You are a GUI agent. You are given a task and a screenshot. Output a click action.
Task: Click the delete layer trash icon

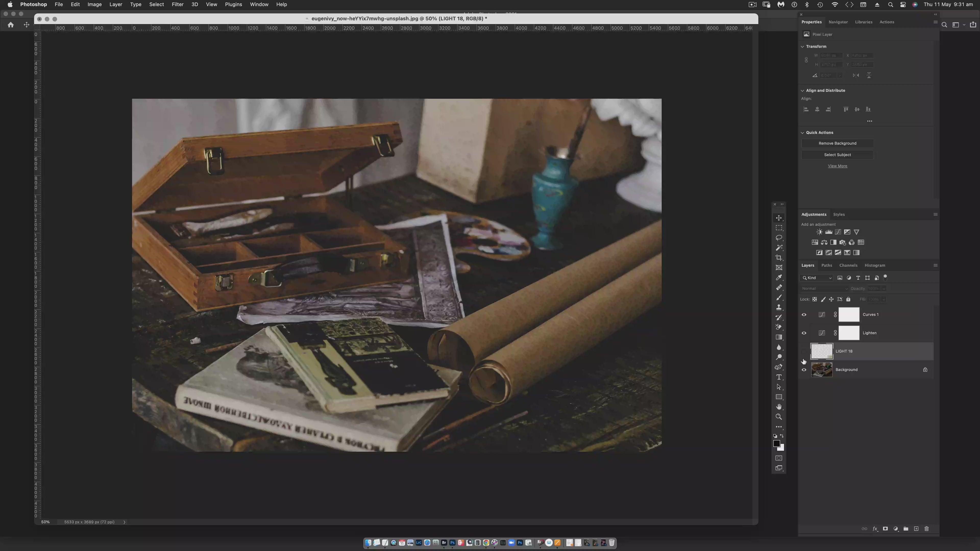point(927,529)
